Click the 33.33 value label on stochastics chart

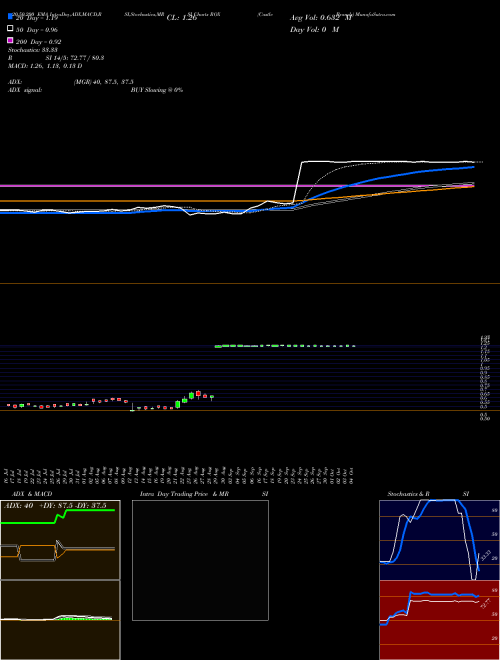pos(485,556)
